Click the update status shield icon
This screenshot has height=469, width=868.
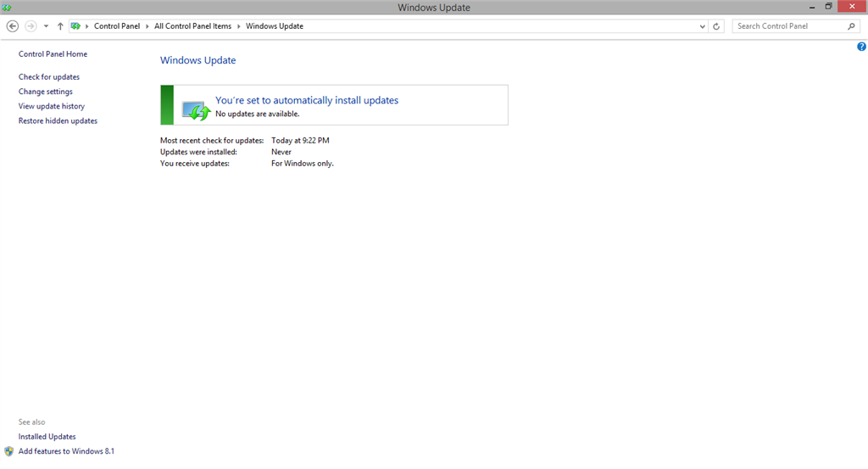pos(196,110)
